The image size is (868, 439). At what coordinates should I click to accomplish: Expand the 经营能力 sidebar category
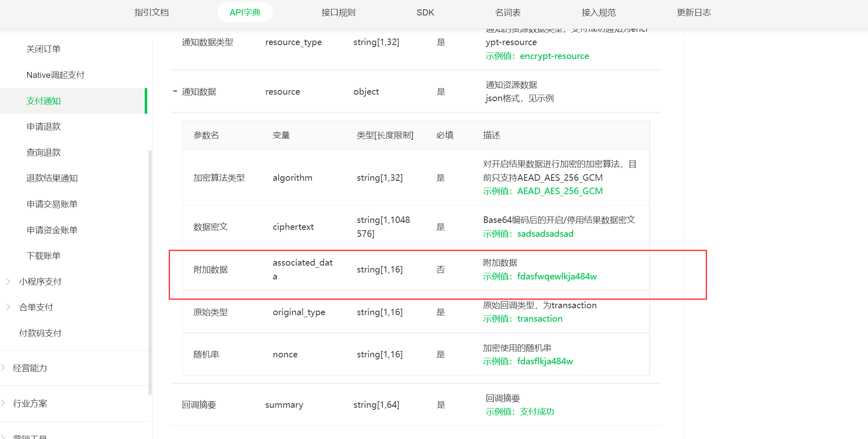[30, 368]
